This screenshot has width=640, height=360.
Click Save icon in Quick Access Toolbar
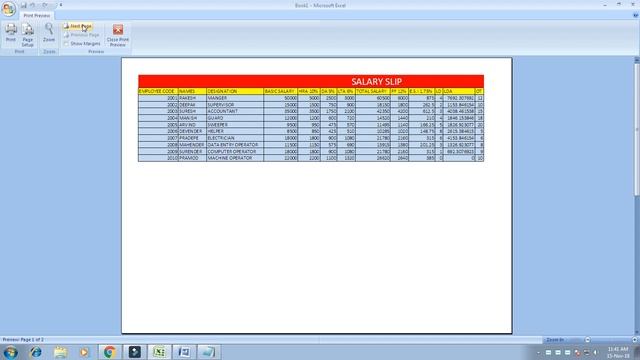click(x=24, y=5)
